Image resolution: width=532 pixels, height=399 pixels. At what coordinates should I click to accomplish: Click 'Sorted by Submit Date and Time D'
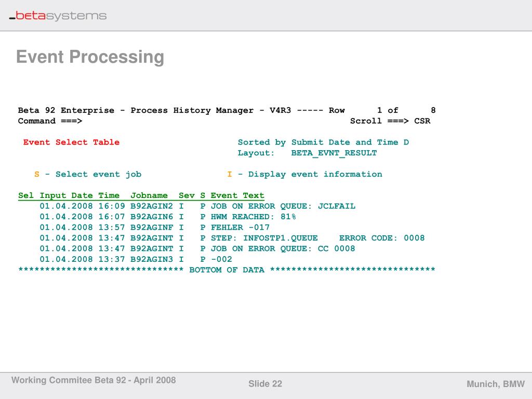pos(323,142)
